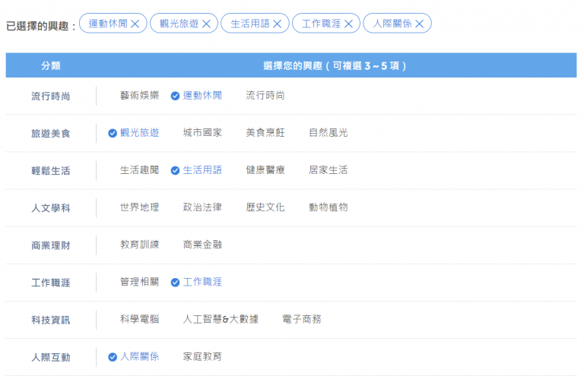Remove the 生活用語 tag via its X icon
Image resolution: width=584 pixels, height=392 pixels.
click(278, 24)
